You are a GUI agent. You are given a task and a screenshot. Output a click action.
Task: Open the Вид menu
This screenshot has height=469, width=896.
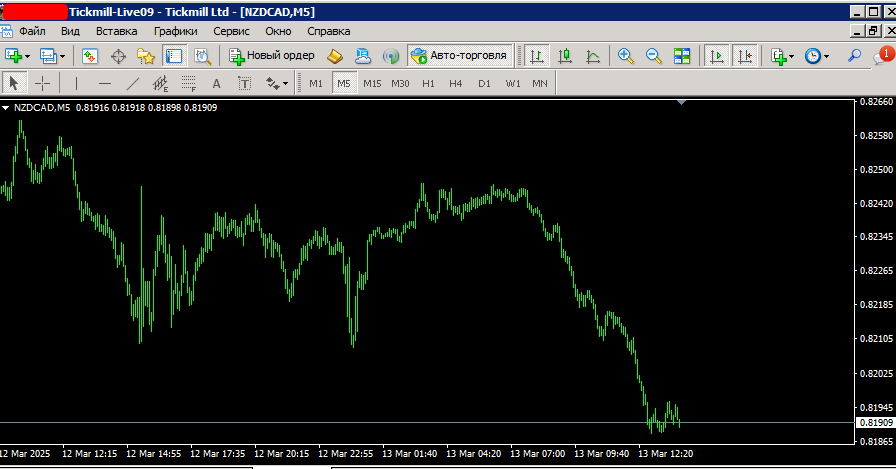coord(70,31)
